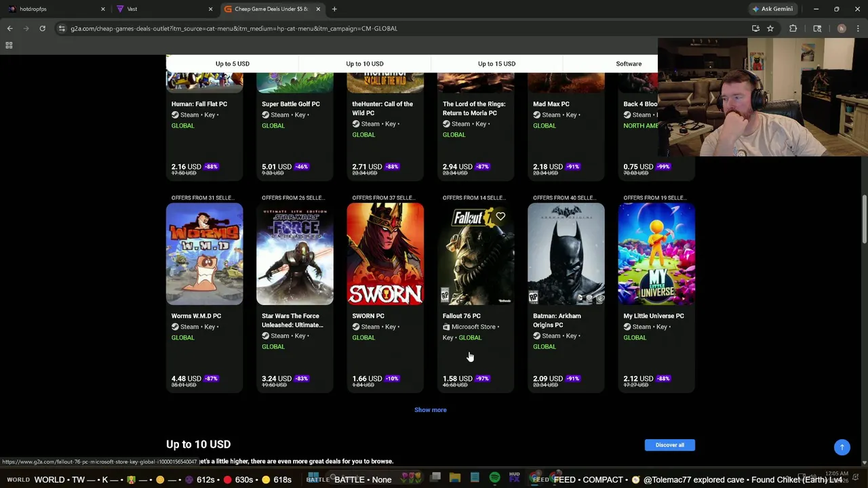Reload the G2A page
The width and height of the screenshot is (868, 488).
click(x=42, y=28)
